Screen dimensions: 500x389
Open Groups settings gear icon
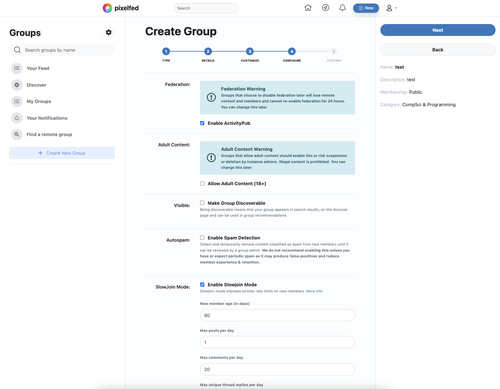108,32
